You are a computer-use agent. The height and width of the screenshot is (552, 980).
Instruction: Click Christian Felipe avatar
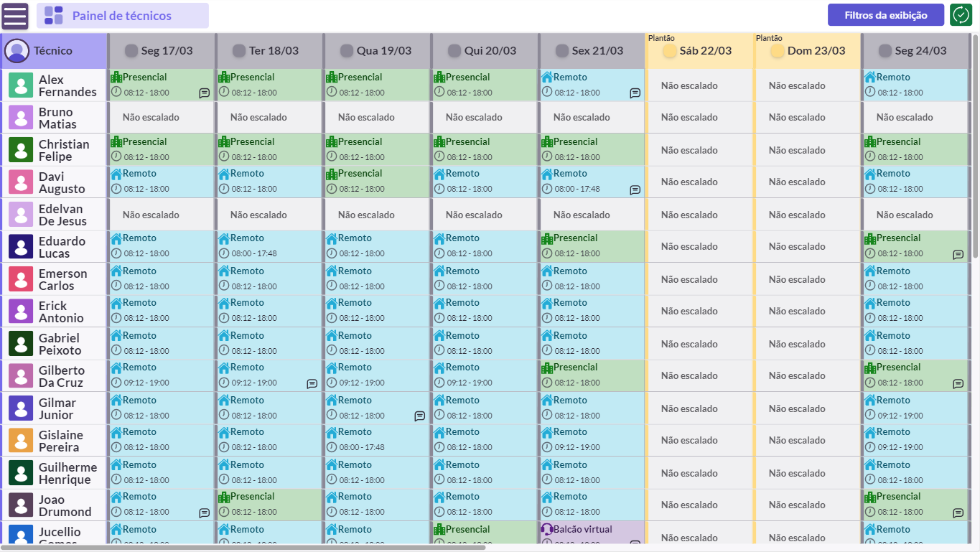tap(21, 150)
